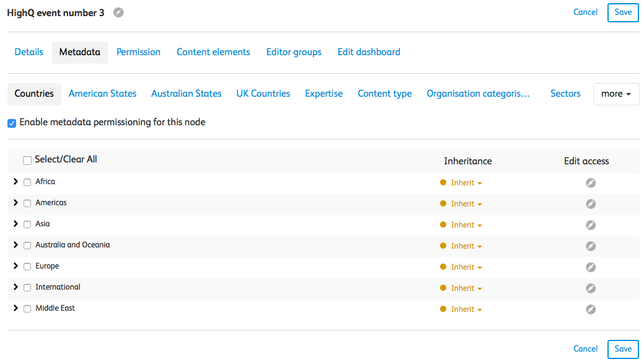Tick the Select/Clear All checkbox
The height and width of the screenshot is (364, 644).
point(27,161)
